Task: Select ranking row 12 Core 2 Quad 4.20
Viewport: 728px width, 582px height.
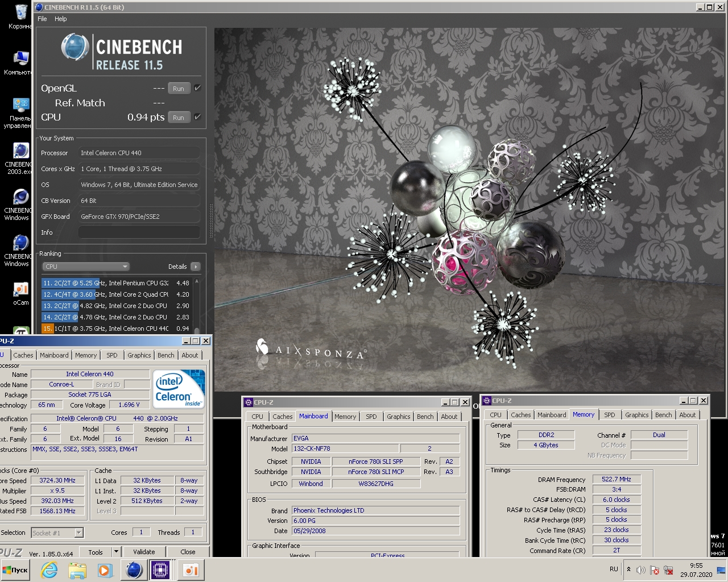Action: (116, 294)
